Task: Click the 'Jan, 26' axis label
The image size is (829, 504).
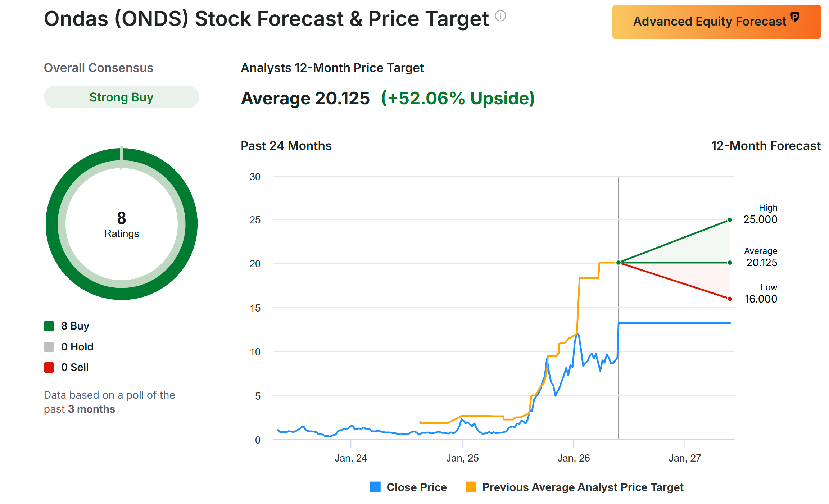Action: coord(574,458)
